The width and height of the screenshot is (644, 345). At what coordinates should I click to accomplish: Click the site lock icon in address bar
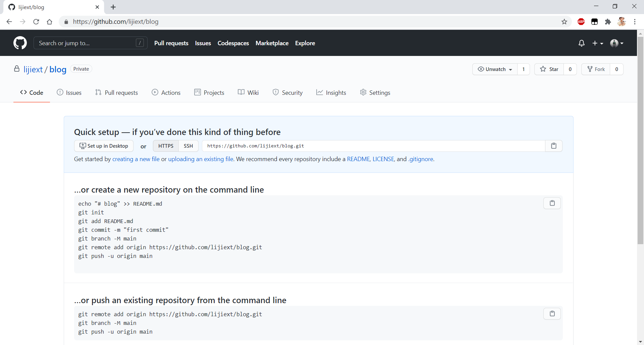(x=66, y=22)
